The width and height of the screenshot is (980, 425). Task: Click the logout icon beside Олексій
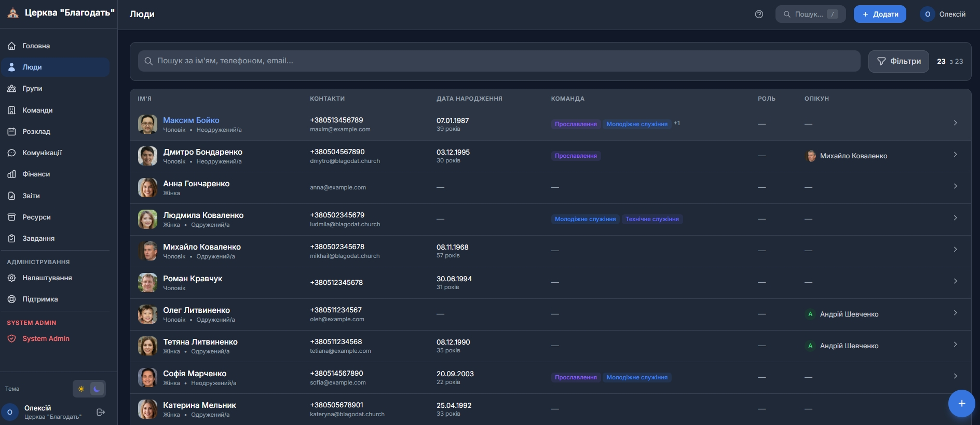[101, 412]
